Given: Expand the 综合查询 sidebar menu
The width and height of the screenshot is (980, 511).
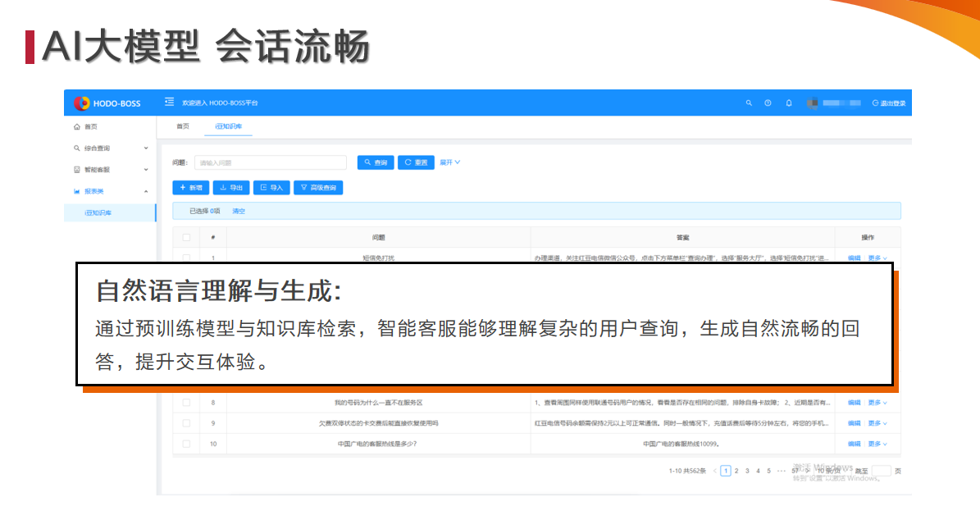Looking at the screenshot, I should tap(110, 148).
